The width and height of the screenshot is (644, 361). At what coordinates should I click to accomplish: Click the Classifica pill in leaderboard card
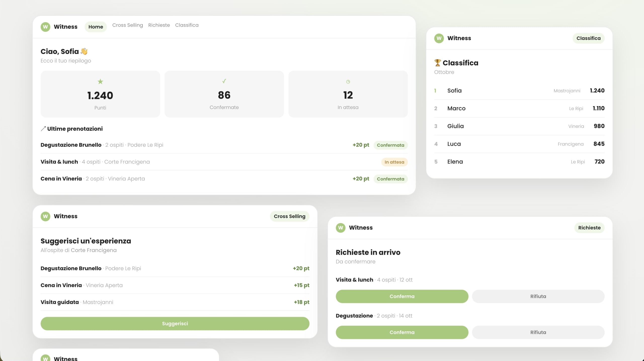pyautogui.click(x=588, y=38)
